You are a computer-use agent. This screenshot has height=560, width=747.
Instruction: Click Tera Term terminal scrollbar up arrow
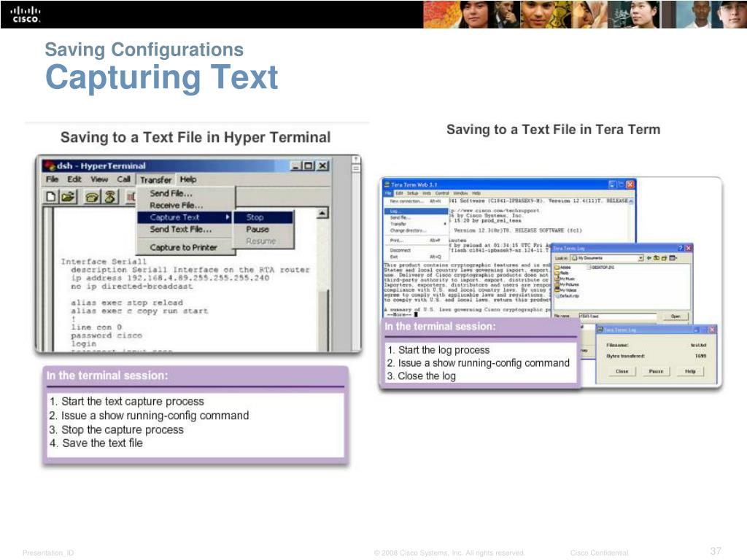click(631, 201)
